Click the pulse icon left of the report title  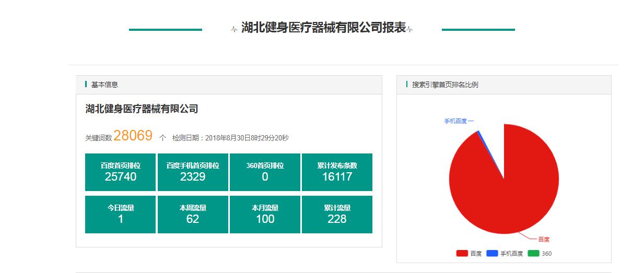(234, 29)
